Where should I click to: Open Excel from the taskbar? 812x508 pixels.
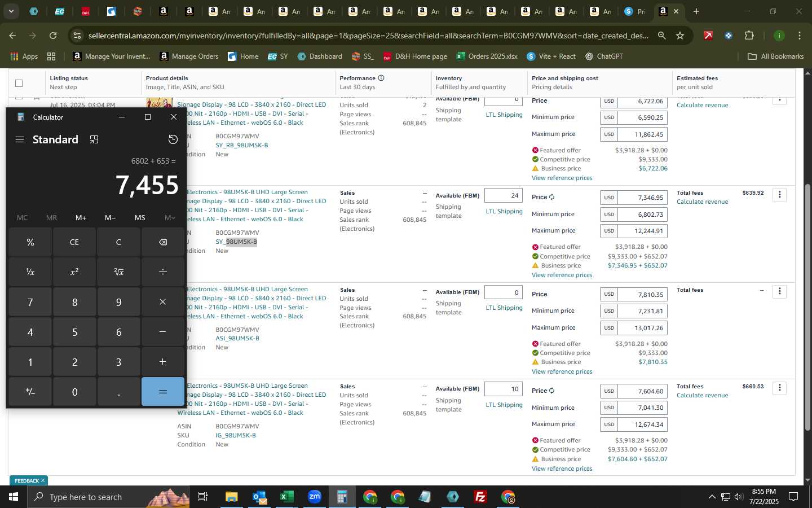[287, 497]
